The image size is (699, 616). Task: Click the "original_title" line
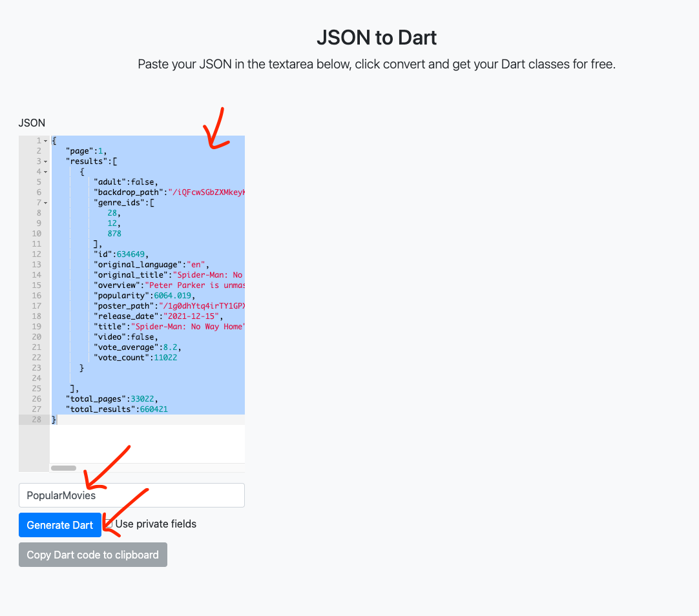pos(168,275)
